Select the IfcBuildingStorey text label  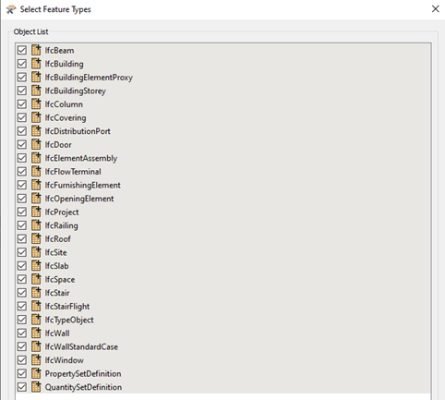75,91
